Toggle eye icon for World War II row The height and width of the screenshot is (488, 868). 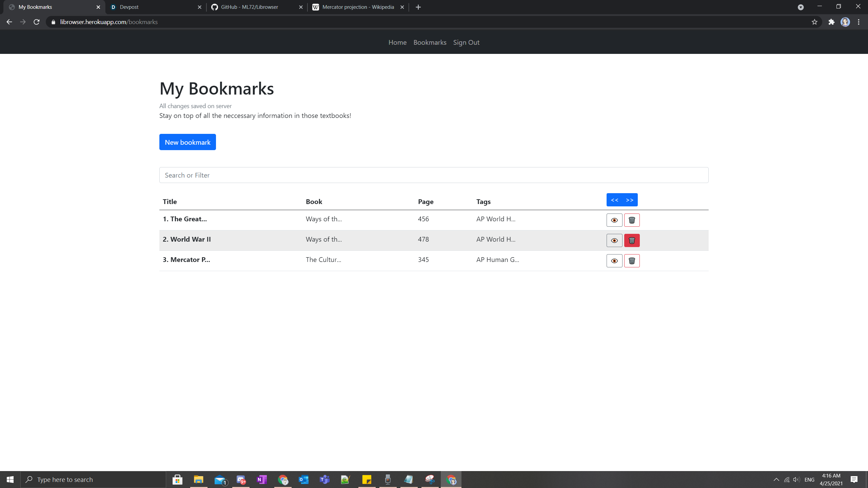[x=614, y=240]
